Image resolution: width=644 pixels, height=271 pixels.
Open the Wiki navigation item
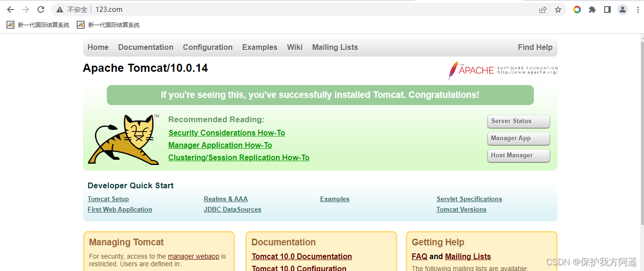point(295,47)
